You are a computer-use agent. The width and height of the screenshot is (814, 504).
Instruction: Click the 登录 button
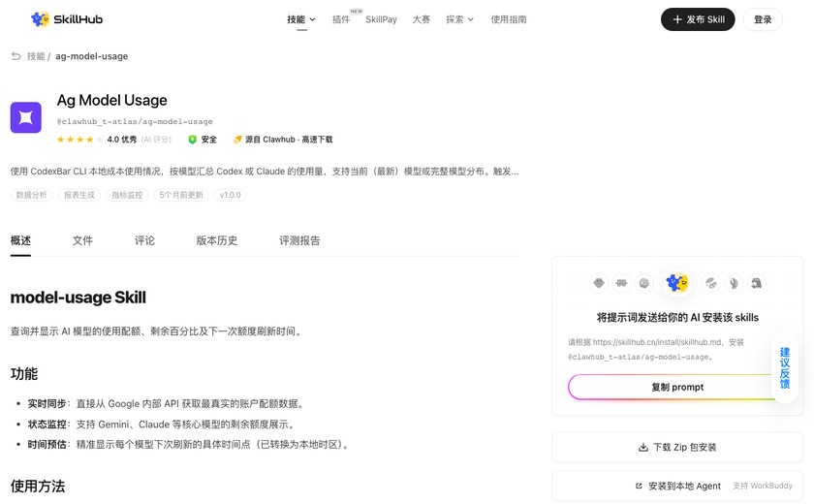pyautogui.click(x=763, y=19)
